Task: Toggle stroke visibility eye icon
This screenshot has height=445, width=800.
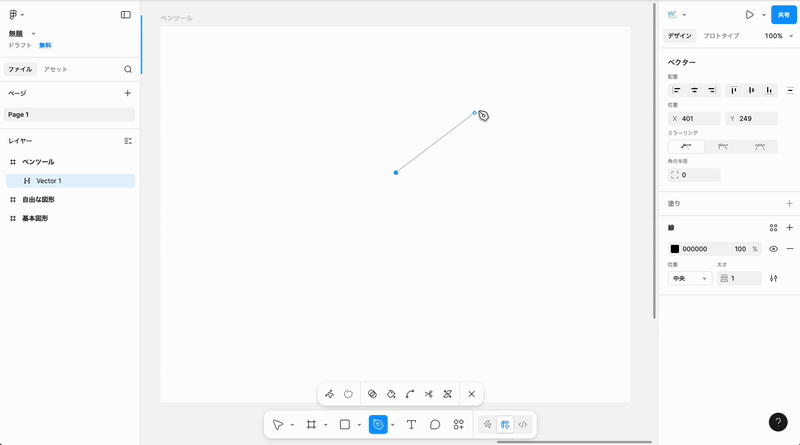Action: click(773, 249)
